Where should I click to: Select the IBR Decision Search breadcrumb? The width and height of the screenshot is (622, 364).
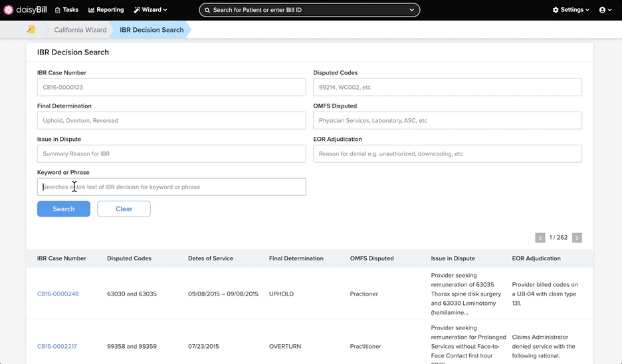[x=152, y=30]
